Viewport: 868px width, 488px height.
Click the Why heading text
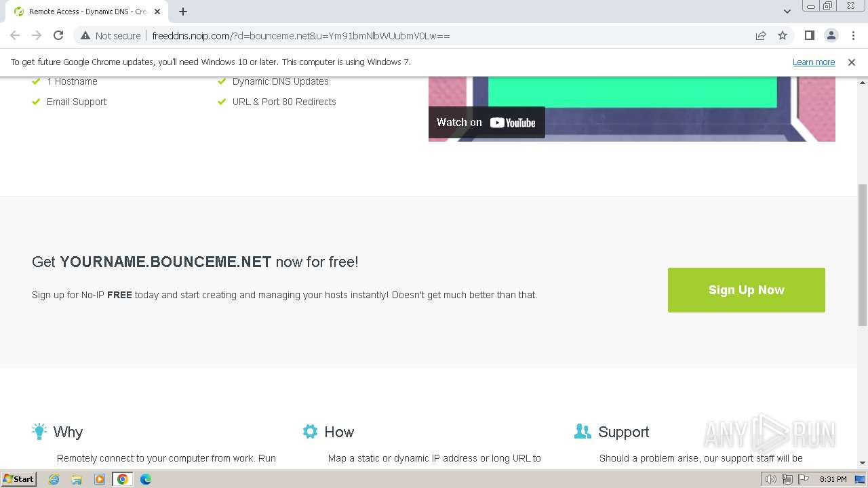tap(68, 432)
